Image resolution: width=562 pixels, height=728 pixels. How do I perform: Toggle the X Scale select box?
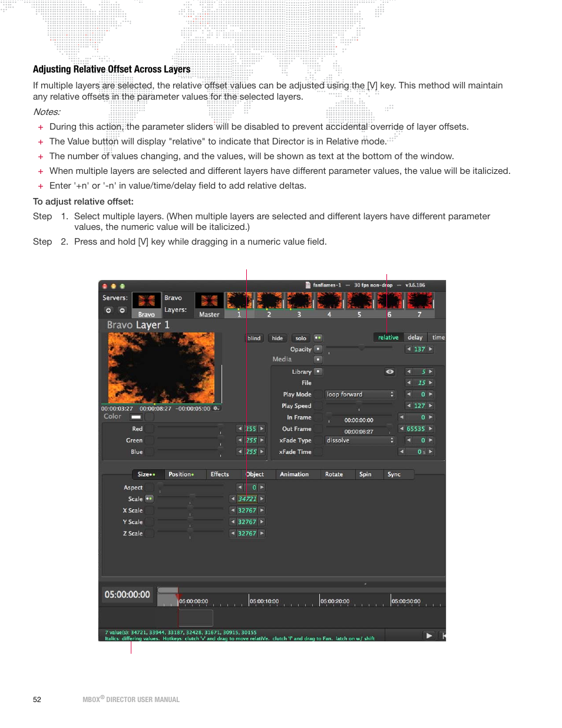[150, 510]
